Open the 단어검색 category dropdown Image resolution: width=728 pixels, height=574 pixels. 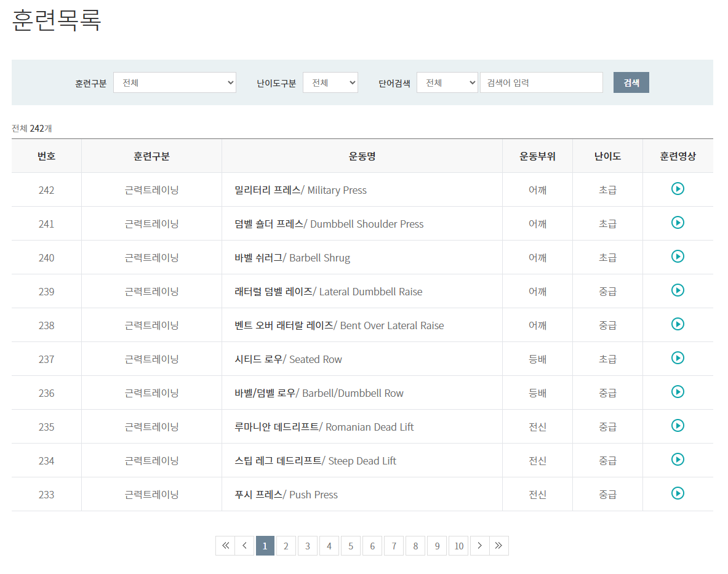[x=447, y=82]
